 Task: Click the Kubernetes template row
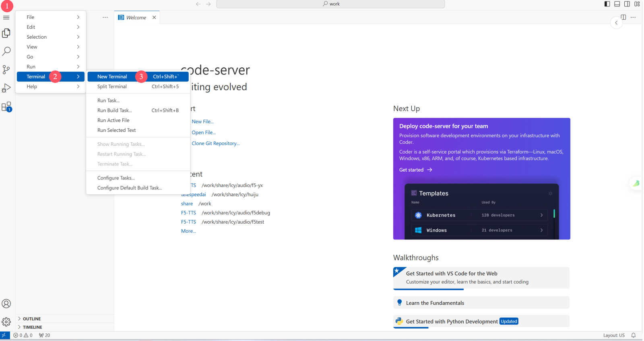[479, 215]
